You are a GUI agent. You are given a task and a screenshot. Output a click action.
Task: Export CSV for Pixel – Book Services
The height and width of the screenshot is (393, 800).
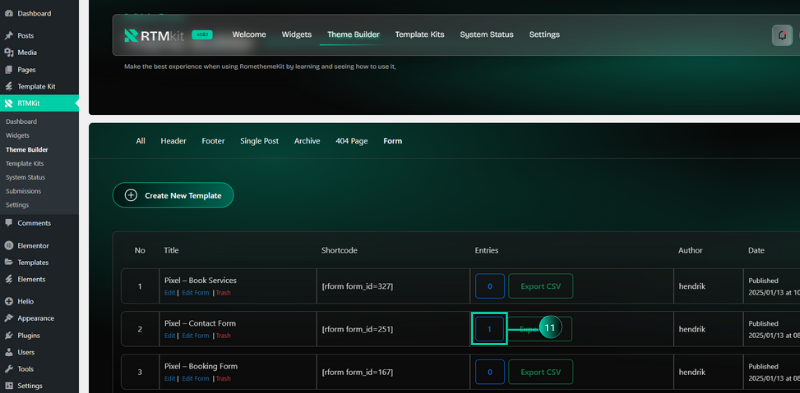(541, 286)
